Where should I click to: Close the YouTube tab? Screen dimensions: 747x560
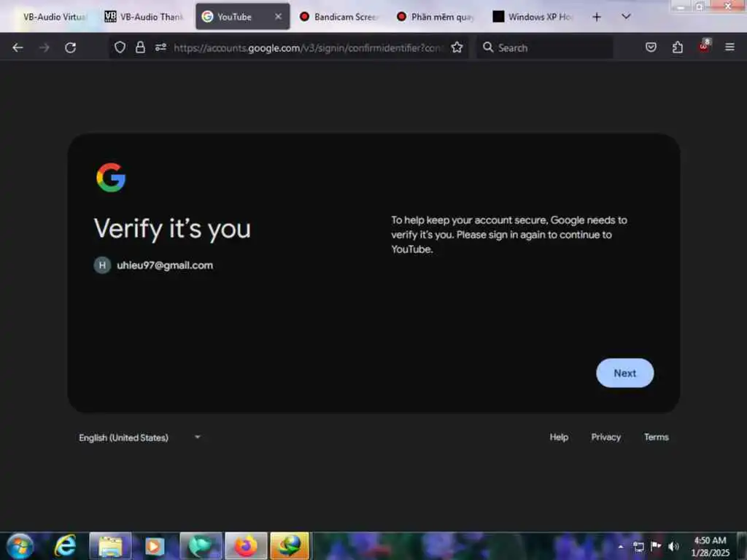click(278, 17)
